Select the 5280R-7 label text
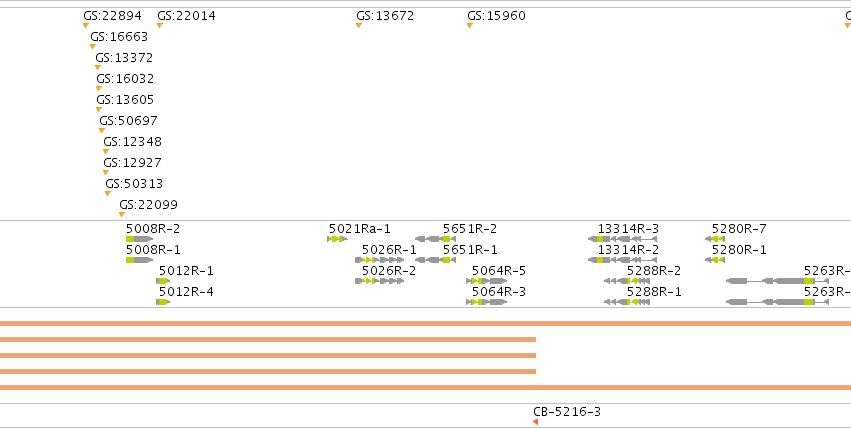The height and width of the screenshot is (428, 851). point(739,229)
